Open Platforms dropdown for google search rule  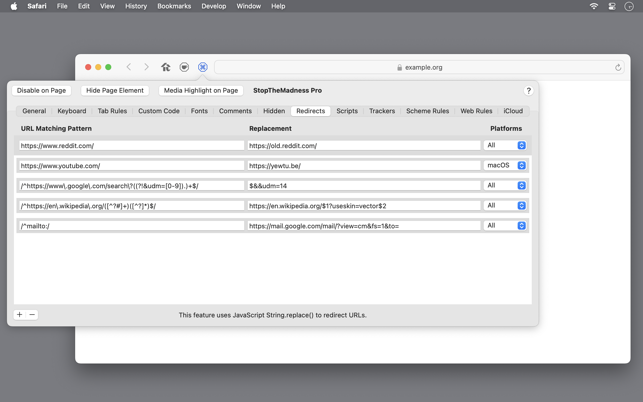[505, 185]
